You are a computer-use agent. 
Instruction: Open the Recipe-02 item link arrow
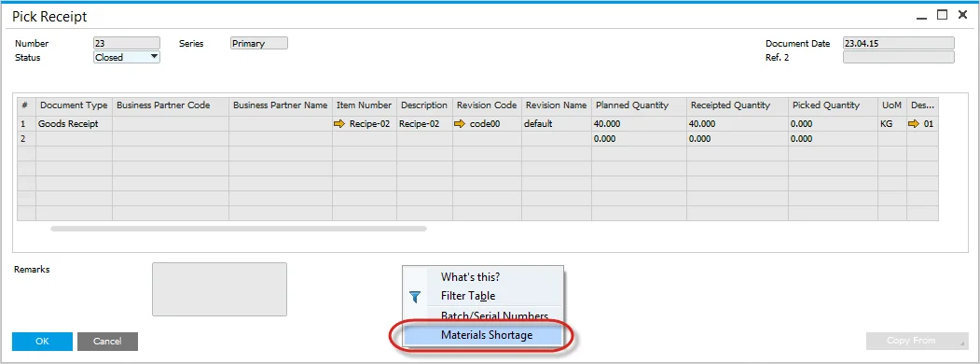(339, 124)
